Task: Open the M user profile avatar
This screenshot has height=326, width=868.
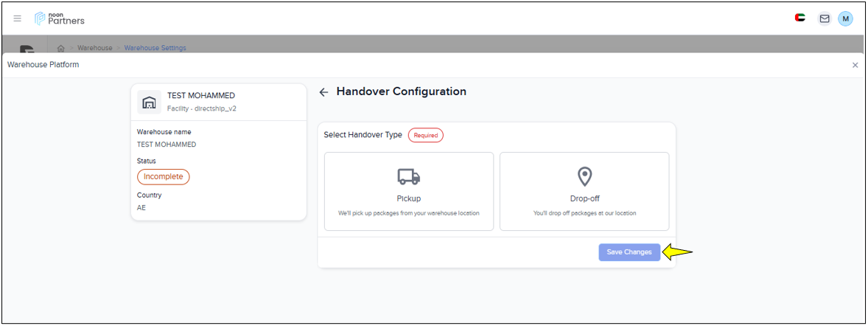Action: click(845, 19)
